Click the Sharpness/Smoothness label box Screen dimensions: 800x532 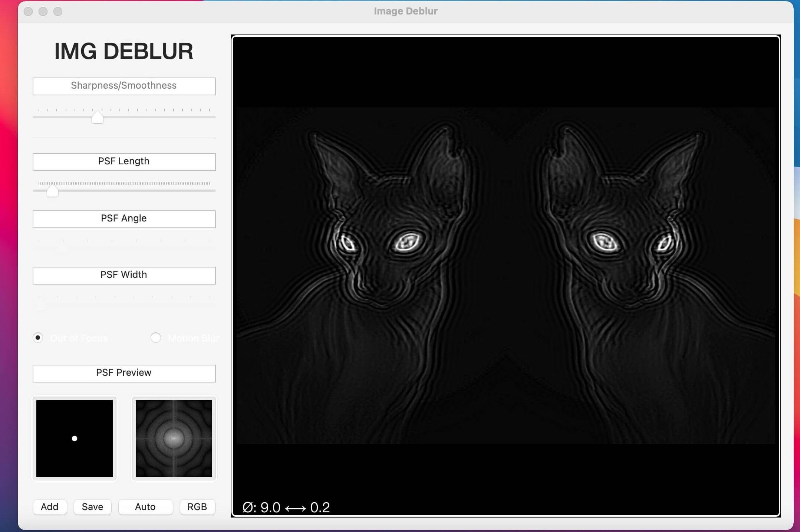[124, 86]
